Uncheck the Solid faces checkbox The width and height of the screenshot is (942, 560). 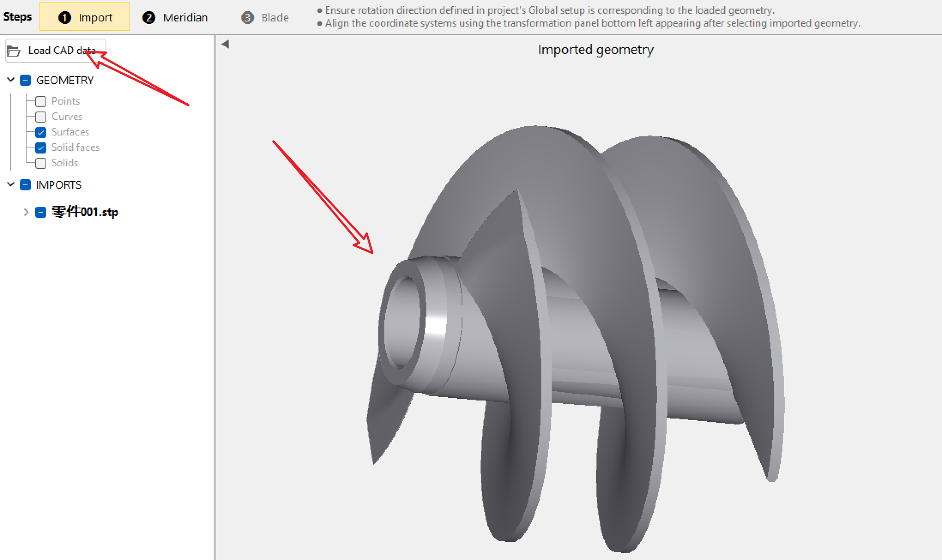(41, 148)
